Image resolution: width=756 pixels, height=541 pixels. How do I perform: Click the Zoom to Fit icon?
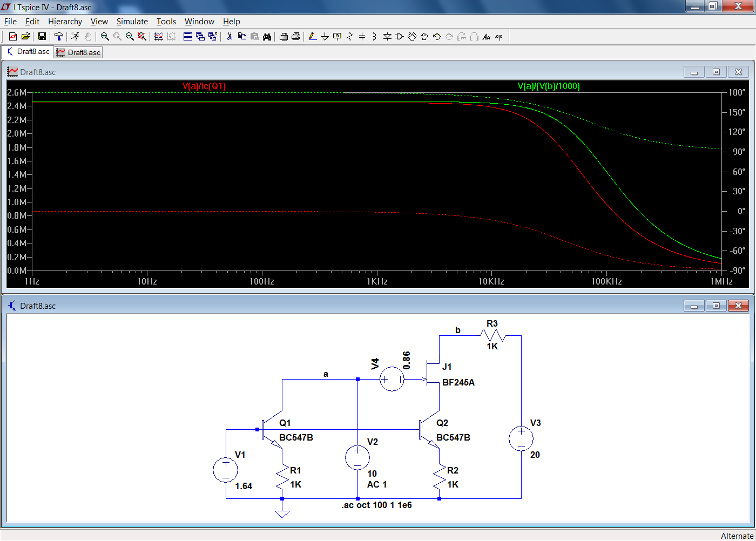click(142, 36)
